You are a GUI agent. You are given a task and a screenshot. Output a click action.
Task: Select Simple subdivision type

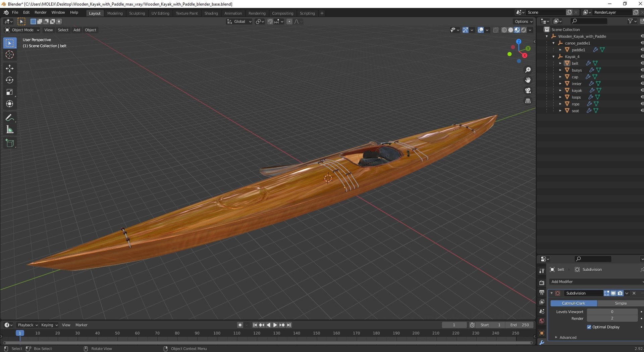[621, 303]
